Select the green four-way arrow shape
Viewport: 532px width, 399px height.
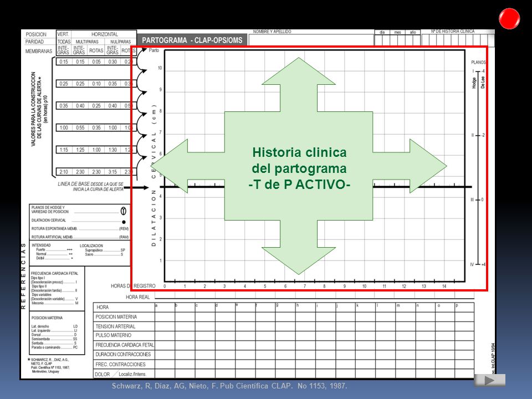299,166
